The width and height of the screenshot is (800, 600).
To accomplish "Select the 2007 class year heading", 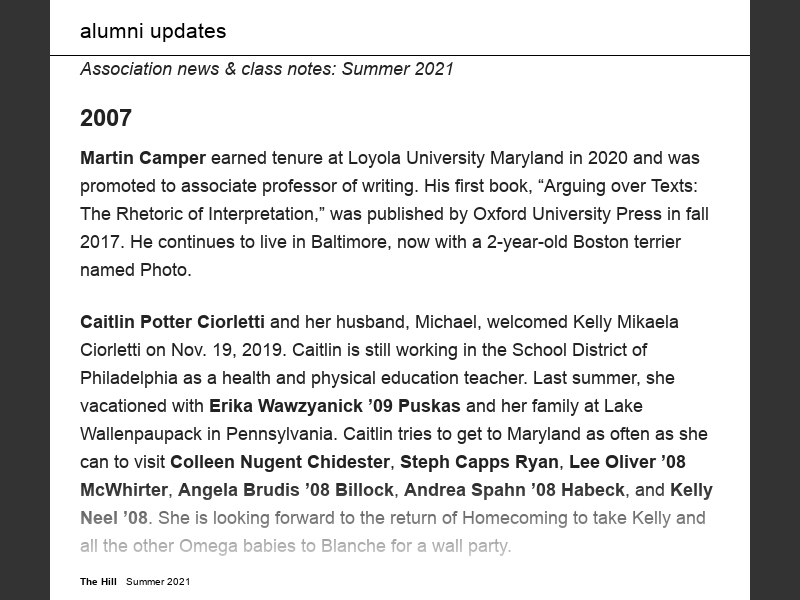I will (106, 118).
